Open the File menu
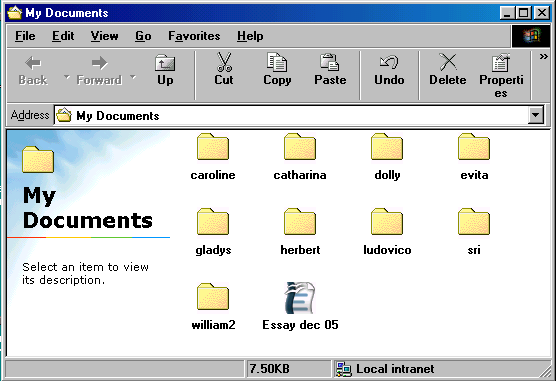 [x=25, y=36]
